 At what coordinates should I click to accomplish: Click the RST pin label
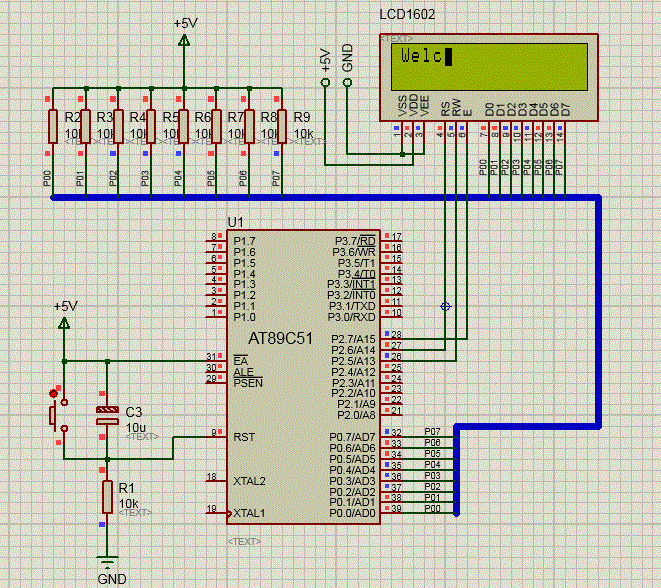[244, 437]
